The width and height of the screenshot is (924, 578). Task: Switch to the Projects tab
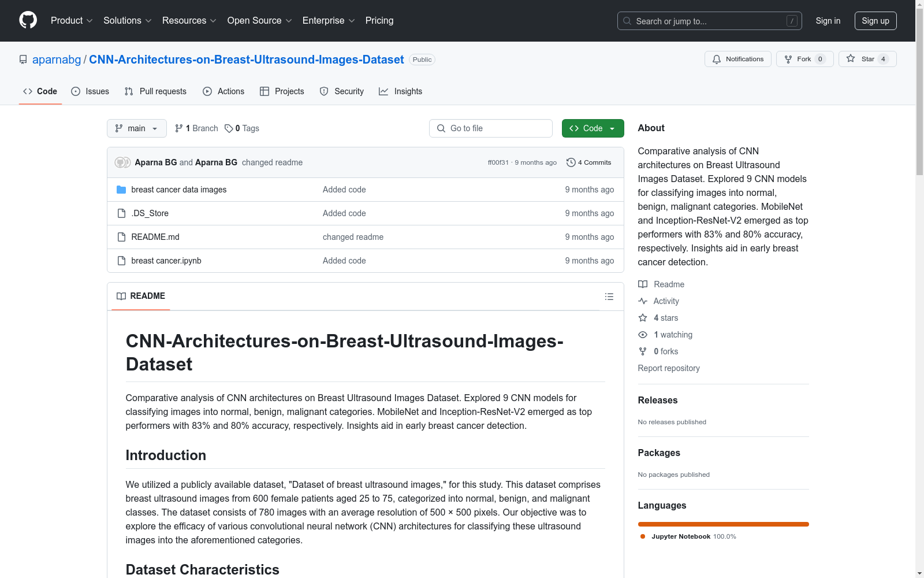tap(282, 91)
